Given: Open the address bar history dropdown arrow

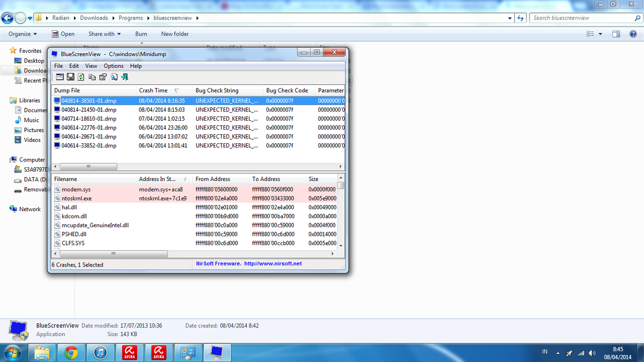Looking at the screenshot, I should pos(511,18).
